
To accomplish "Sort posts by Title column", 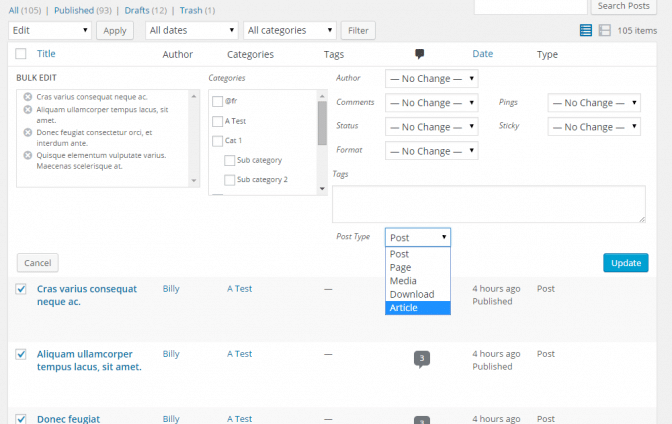I will point(46,54).
